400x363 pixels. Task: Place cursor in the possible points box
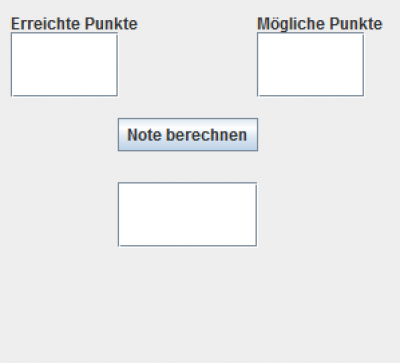click(x=310, y=64)
